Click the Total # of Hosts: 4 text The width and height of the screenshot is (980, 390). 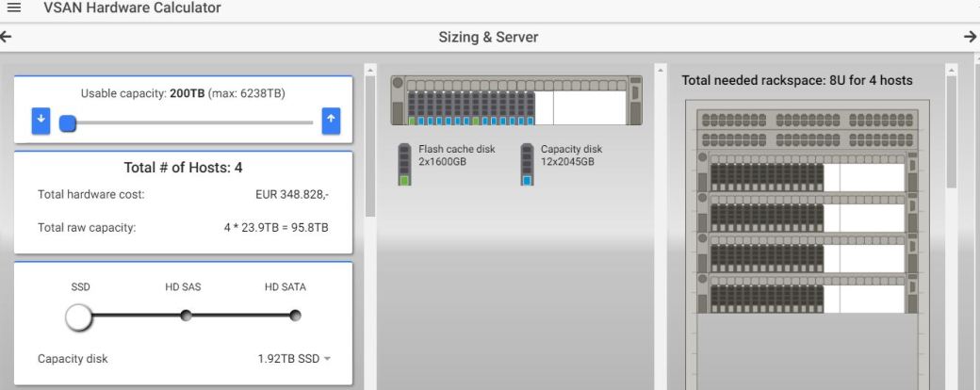(183, 168)
